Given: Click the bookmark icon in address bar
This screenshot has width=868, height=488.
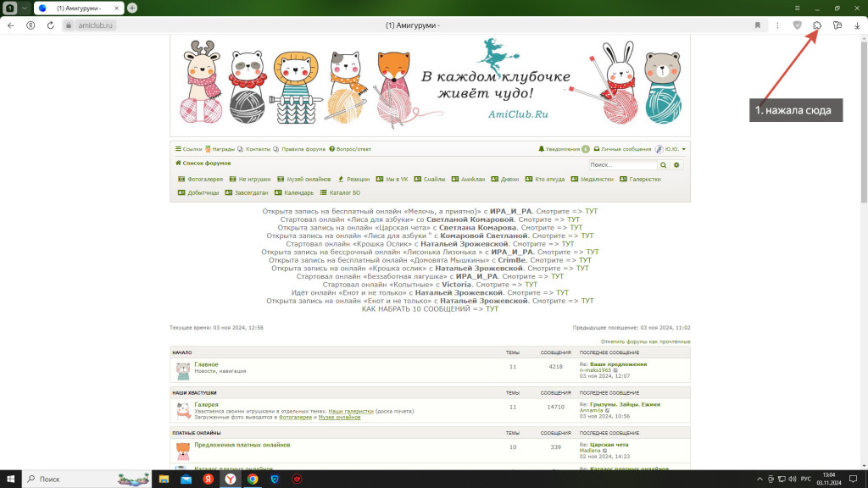Looking at the screenshot, I should pos(757,25).
